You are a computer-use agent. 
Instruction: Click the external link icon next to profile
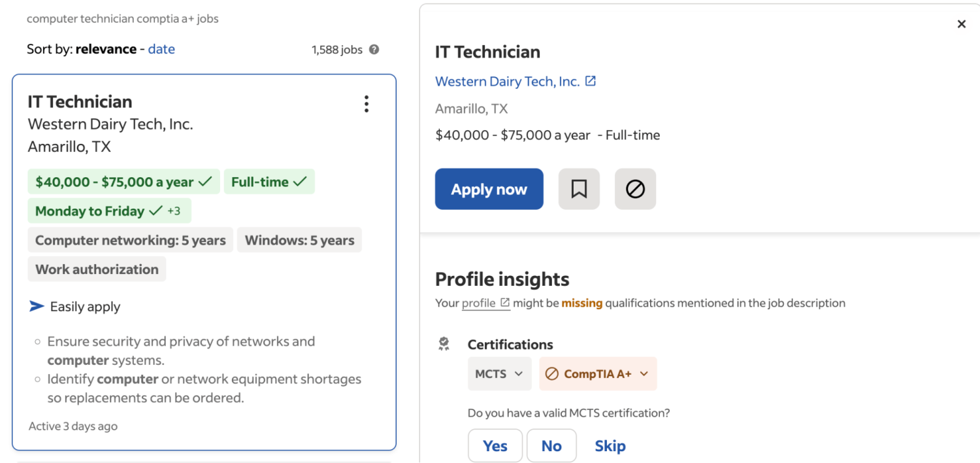click(x=505, y=303)
